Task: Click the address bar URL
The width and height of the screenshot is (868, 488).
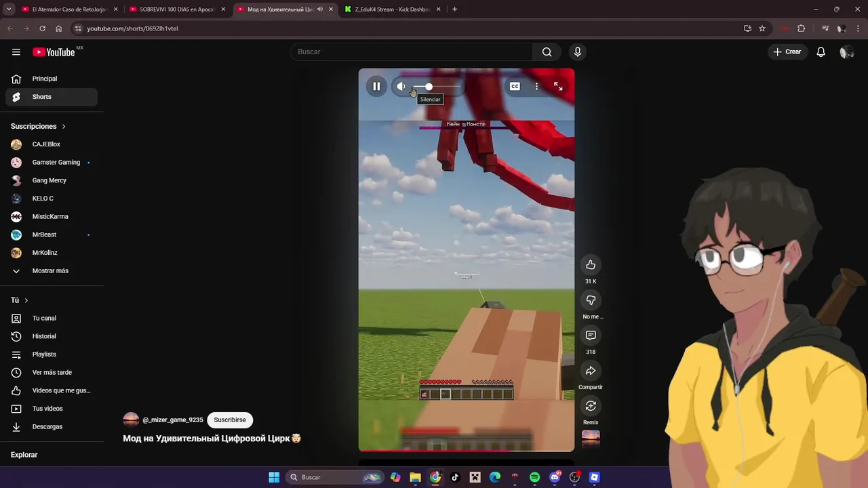Action: coord(132,28)
